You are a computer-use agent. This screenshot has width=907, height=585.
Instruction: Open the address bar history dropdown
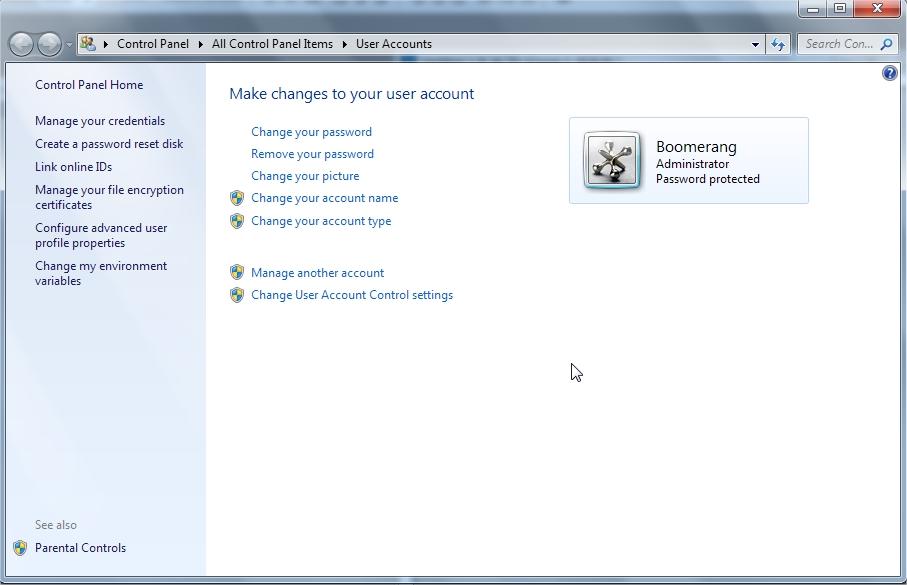[x=755, y=45]
